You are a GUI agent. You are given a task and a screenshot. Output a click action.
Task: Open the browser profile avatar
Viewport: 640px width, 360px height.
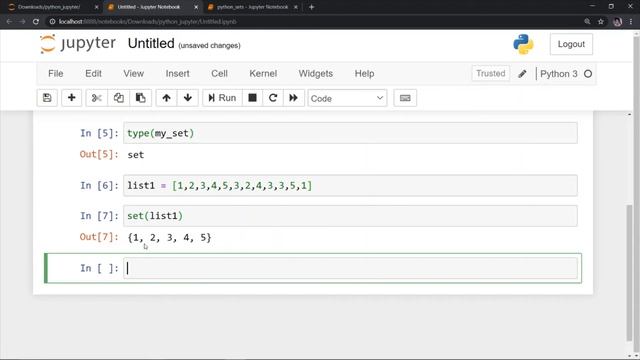(x=618, y=22)
